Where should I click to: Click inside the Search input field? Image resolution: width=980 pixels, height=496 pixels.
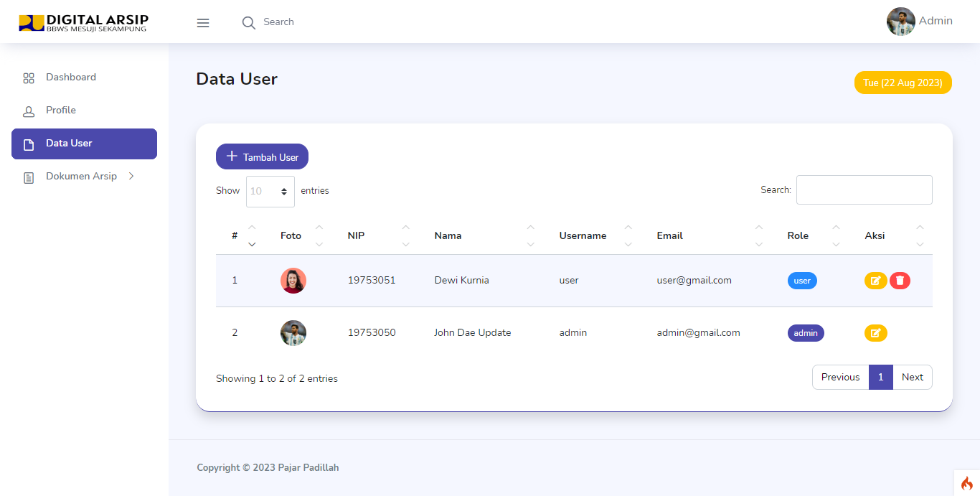[864, 189]
